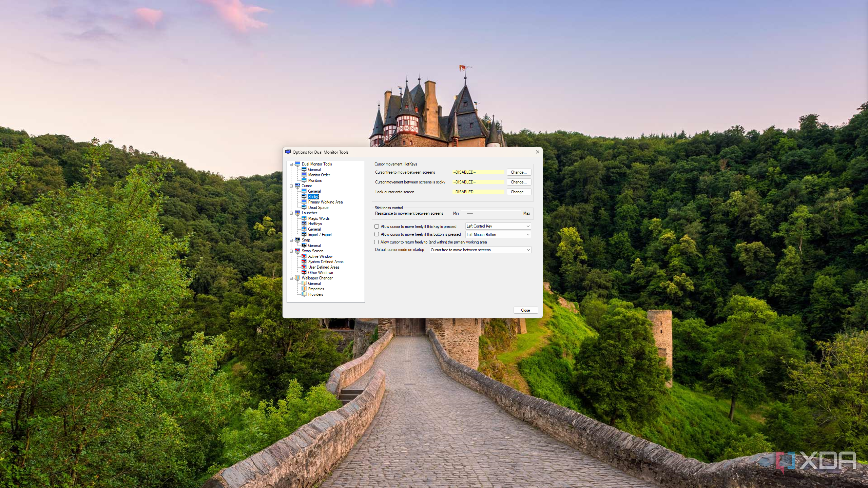Check allow cursor return to primary working area
Image resolution: width=868 pixels, height=488 pixels.
coord(377,242)
